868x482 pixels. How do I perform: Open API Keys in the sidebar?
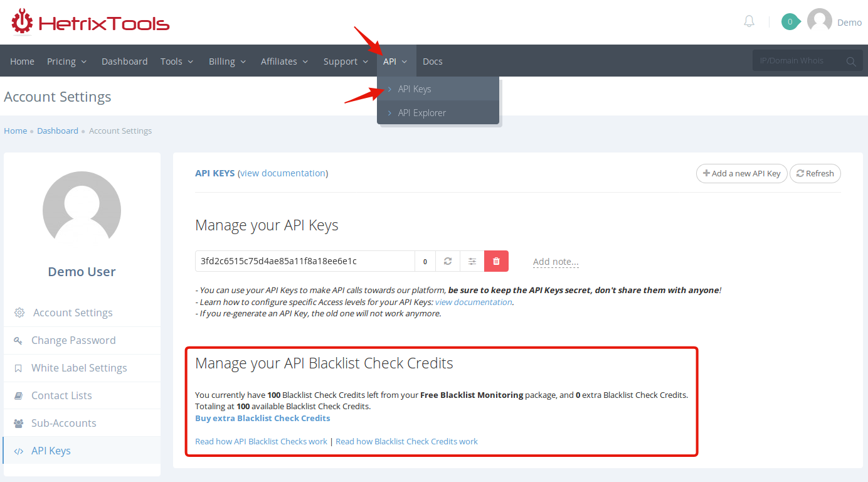[x=82, y=451]
